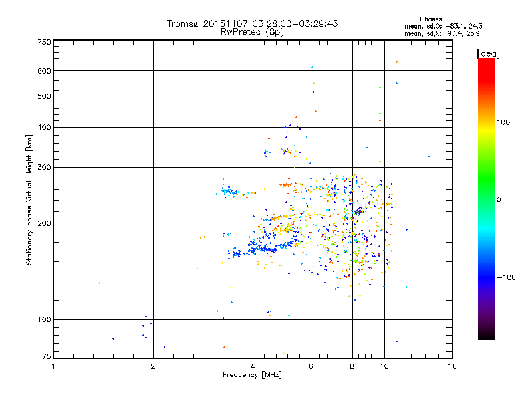The width and height of the screenshot is (532, 399).
Task: Click the 'Stationary phase Virtual Height [km]' axis title
Action: coord(29,199)
